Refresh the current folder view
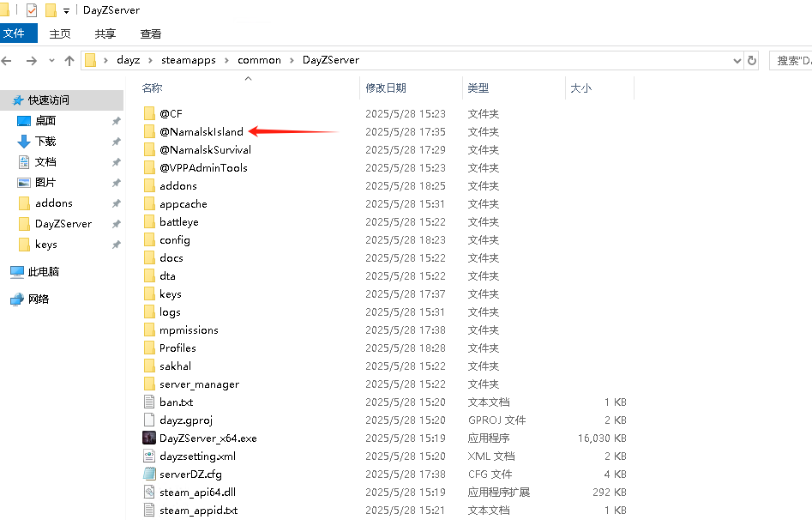 pos(752,61)
